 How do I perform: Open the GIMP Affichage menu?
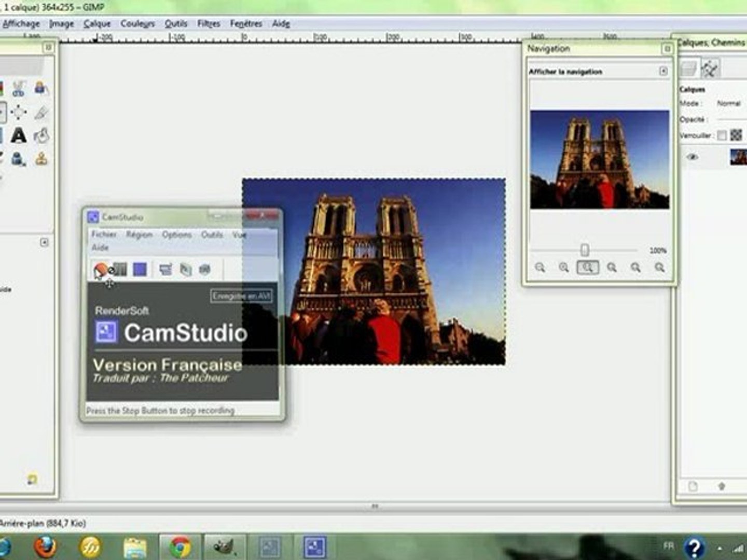point(21,24)
